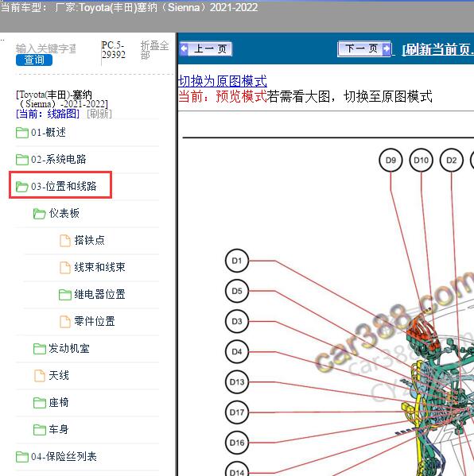Viewport: 474px width, 476px height.
Task: Click connector label D17 in diagram
Action: [x=237, y=412]
